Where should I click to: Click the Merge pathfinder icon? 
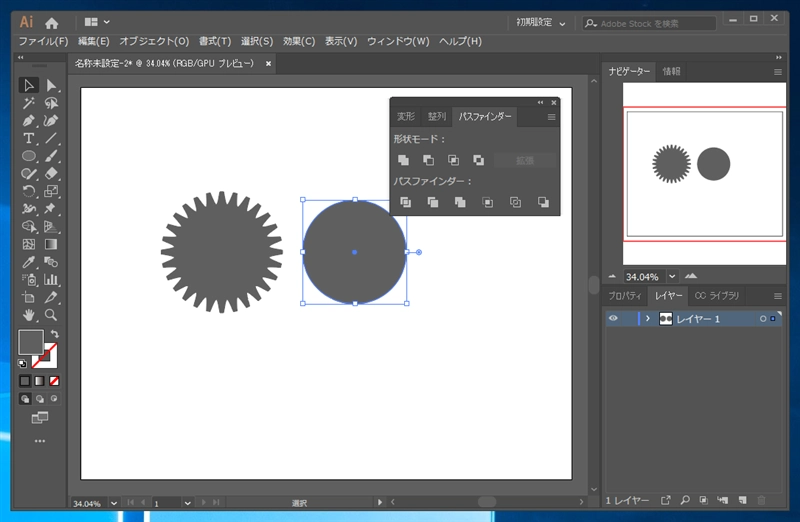coord(460,203)
